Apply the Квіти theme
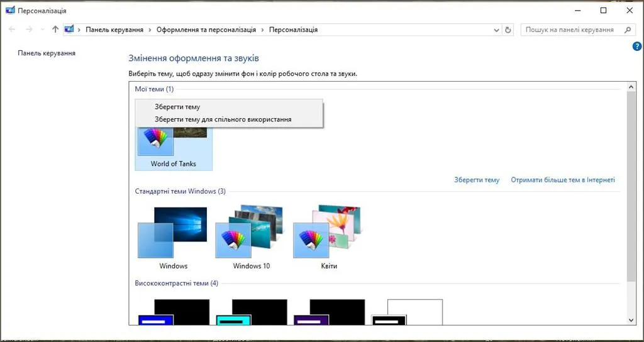This screenshot has height=342, width=644. (329, 238)
